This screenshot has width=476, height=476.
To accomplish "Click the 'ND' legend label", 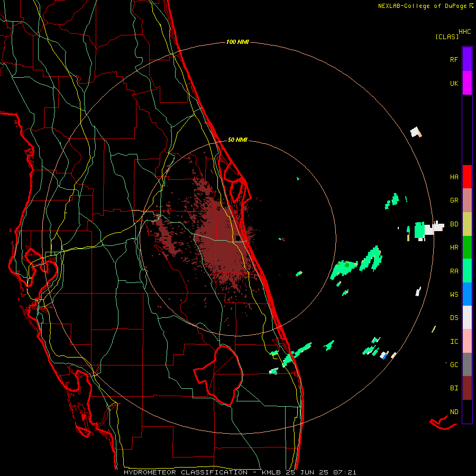I will click(454, 412).
